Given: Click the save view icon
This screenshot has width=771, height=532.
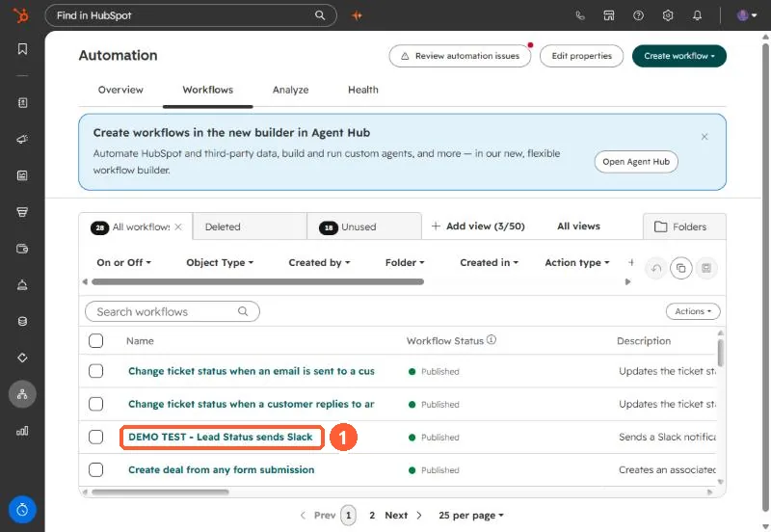Looking at the screenshot, I should [x=706, y=268].
